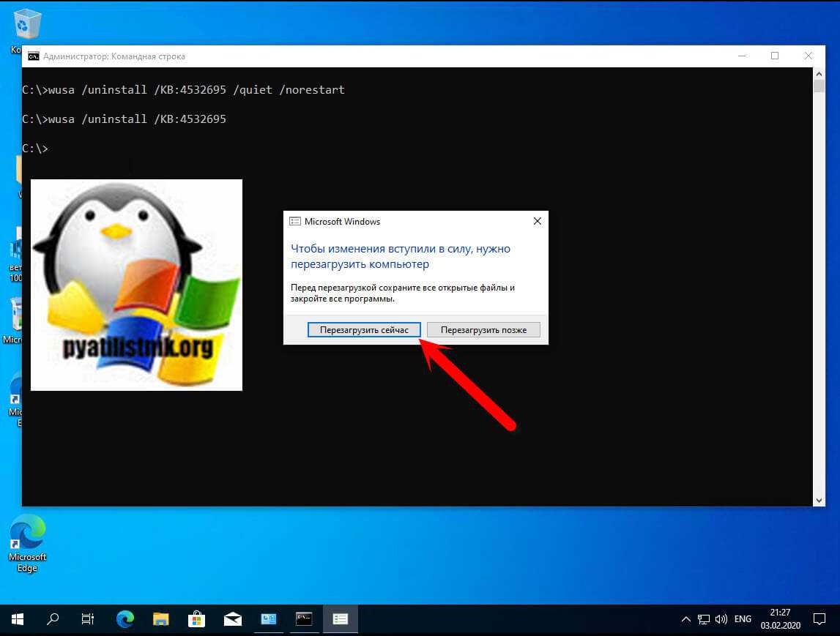Image resolution: width=840 pixels, height=636 pixels.
Task: Open Task View from the taskbar
Action: coord(88,619)
